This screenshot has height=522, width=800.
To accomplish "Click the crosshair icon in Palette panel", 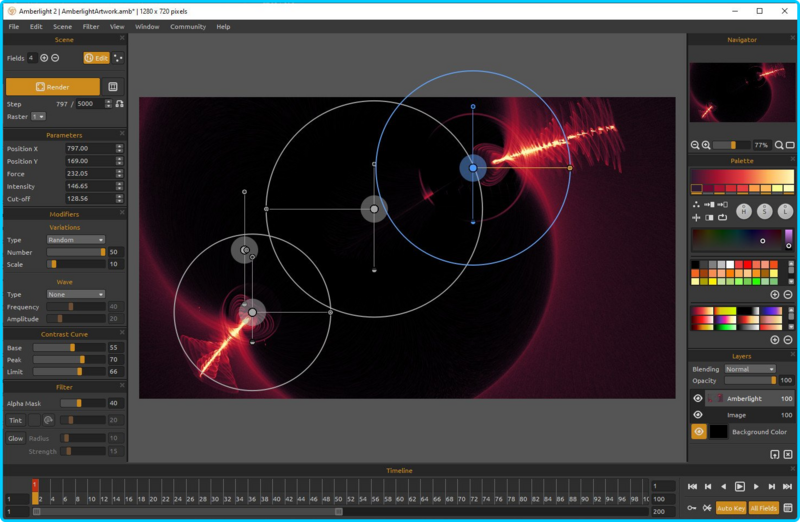I will [x=696, y=218].
